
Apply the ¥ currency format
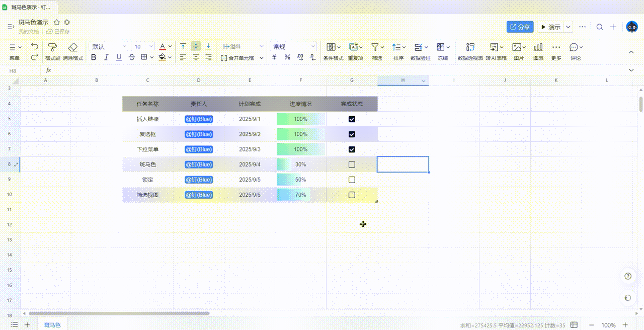[x=274, y=57]
